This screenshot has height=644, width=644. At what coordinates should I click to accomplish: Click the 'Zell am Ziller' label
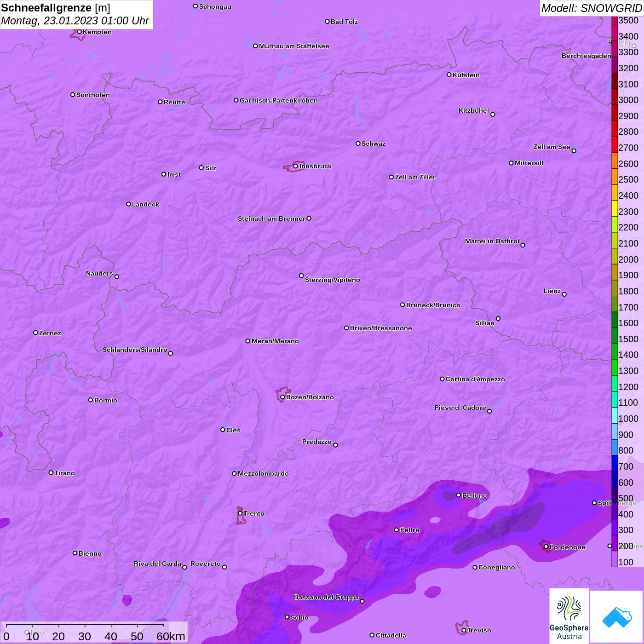point(415,177)
